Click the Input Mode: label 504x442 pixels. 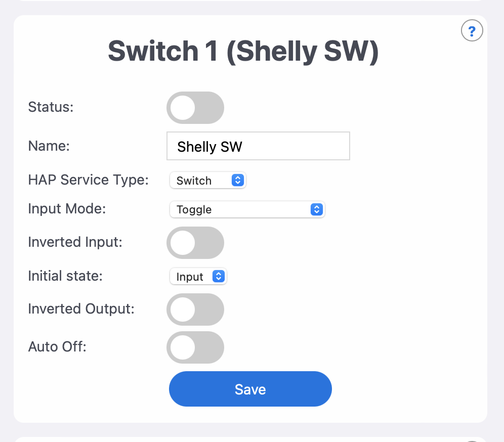(x=67, y=209)
